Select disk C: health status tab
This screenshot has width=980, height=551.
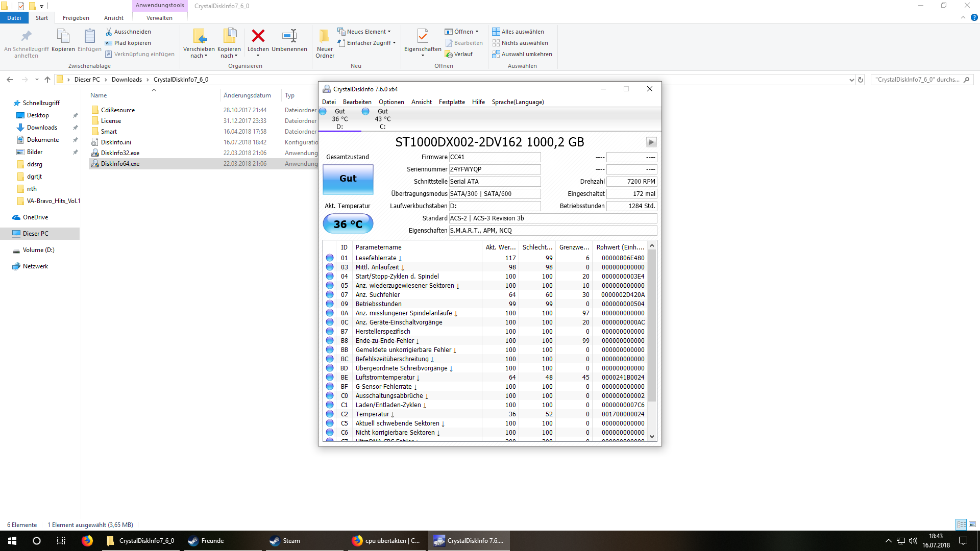click(382, 119)
